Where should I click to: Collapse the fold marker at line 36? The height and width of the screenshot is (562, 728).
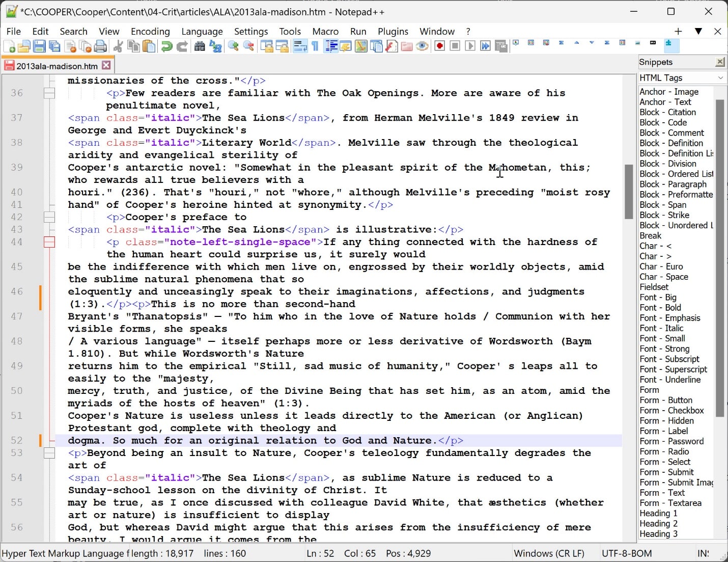49,93
